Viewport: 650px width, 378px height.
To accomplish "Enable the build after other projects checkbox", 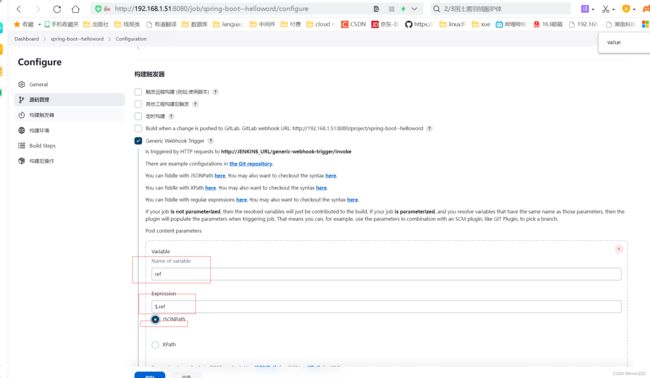I will point(138,104).
